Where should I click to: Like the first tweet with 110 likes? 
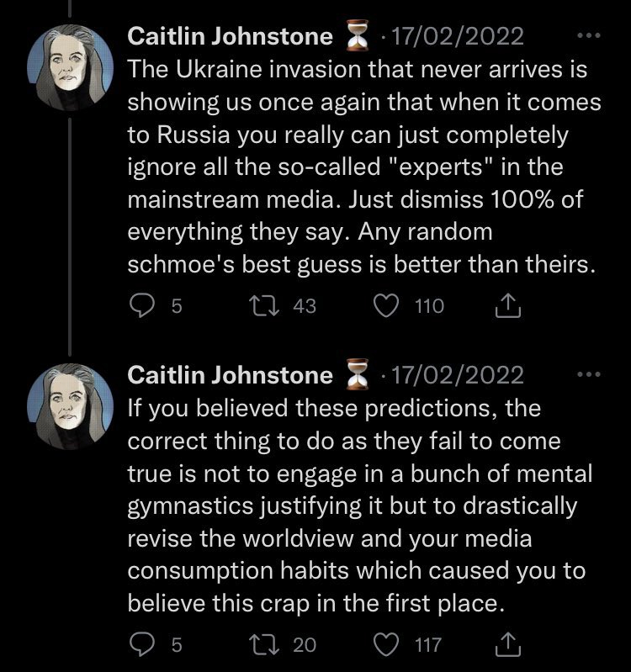[388, 307]
